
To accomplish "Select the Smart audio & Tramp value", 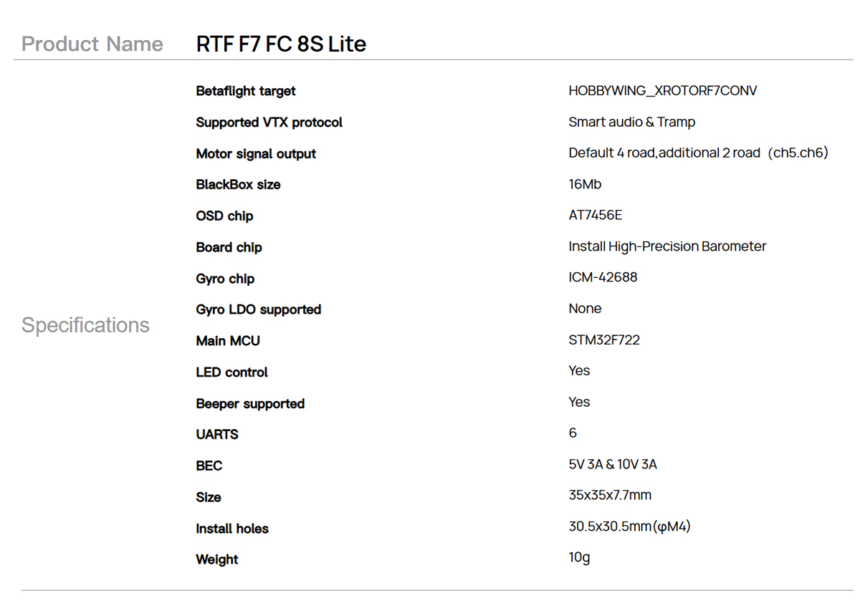I will tap(631, 122).
